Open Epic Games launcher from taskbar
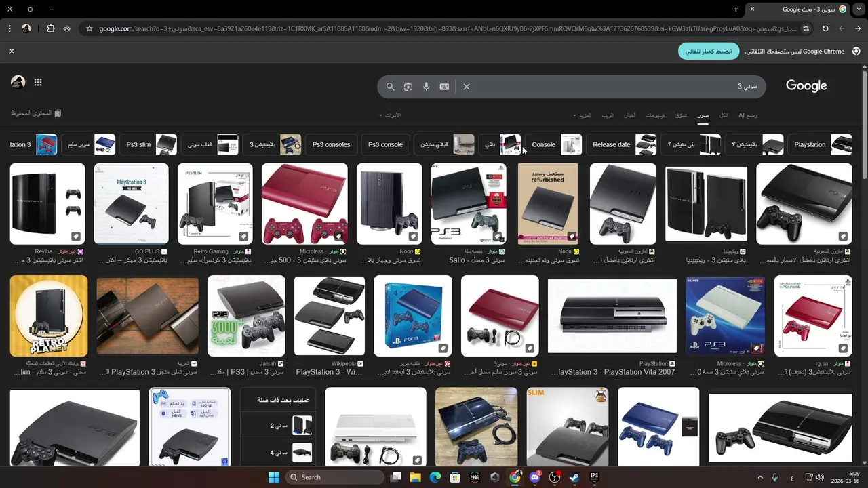The image size is (868, 488). (x=595, y=477)
